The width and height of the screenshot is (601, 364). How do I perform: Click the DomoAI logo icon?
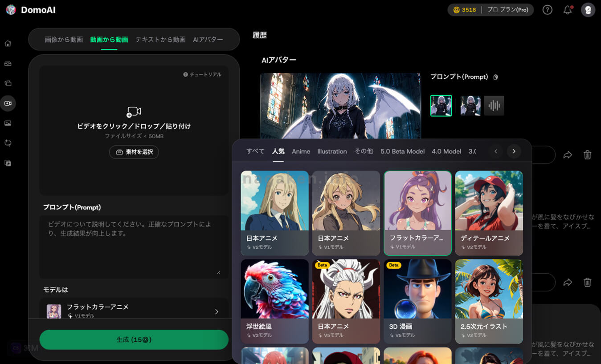tap(11, 10)
